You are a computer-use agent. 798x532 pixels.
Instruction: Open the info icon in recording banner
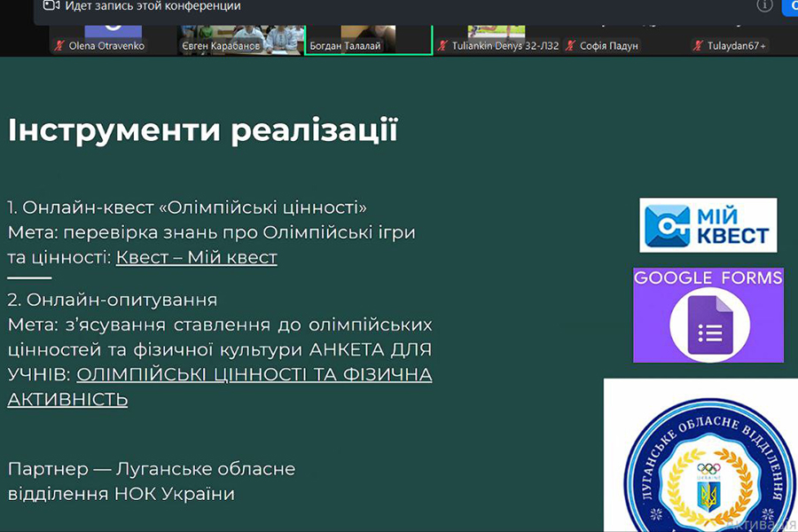[764, 5]
